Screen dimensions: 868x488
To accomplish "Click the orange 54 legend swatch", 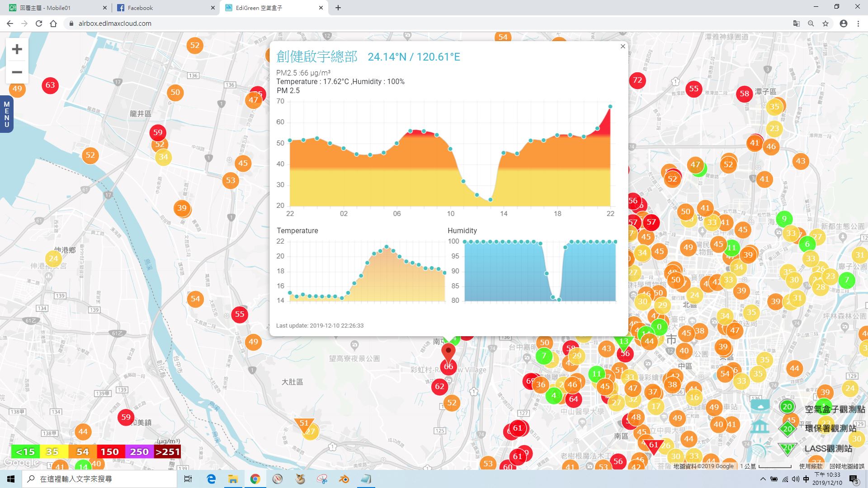I will [82, 452].
